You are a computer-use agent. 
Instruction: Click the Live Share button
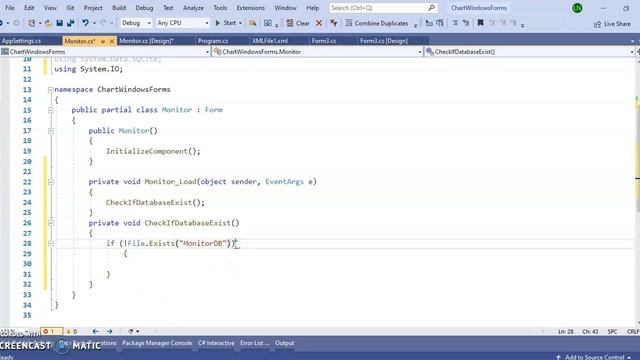point(612,24)
